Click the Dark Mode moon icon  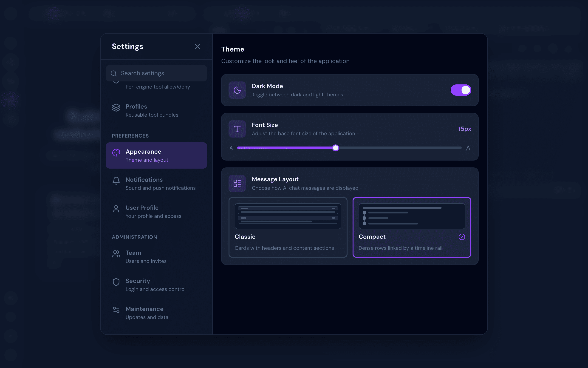[237, 90]
